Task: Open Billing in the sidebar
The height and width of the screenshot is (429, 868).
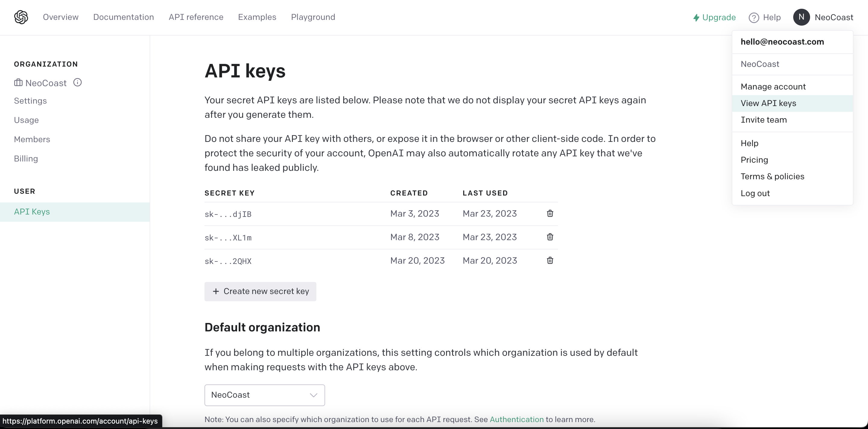Action: [x=26, y=158]
